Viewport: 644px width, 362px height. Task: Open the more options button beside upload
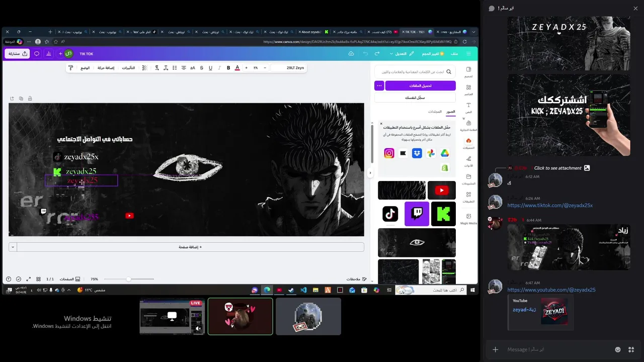pyautogui.click(x=379, y=85)
